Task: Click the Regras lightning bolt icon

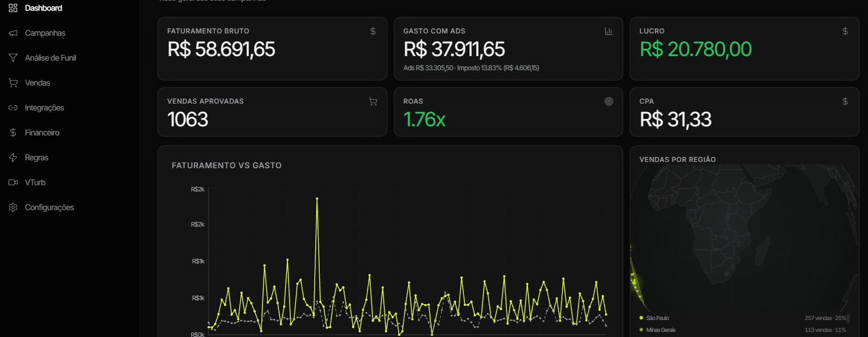Action: [13, 157]
